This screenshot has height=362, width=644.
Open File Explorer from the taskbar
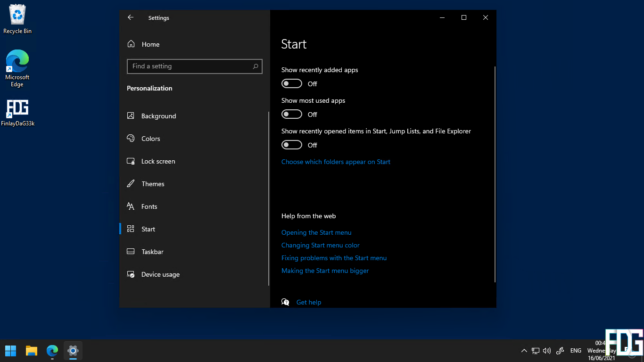pos(32,351)
